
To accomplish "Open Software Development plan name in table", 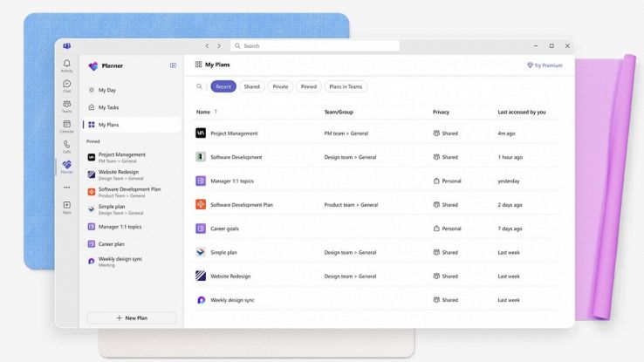I will [236, 157].
